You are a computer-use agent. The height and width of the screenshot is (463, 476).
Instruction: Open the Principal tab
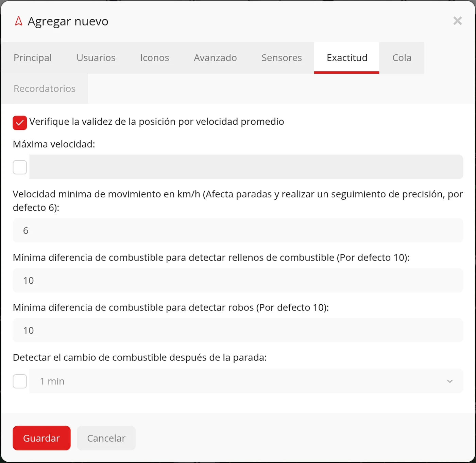[33, 58]
